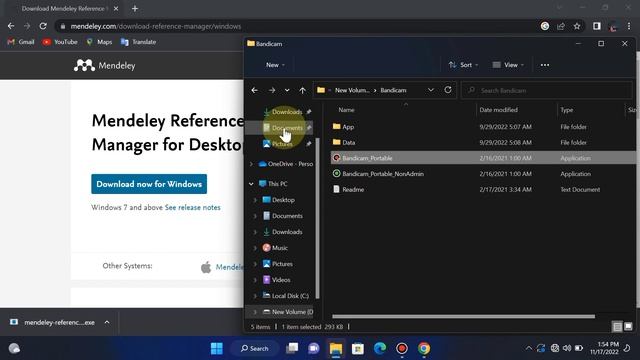Click the horizontal scrollbar in the file list
This screenshot has height=360, width=640.
click(463, 316)
